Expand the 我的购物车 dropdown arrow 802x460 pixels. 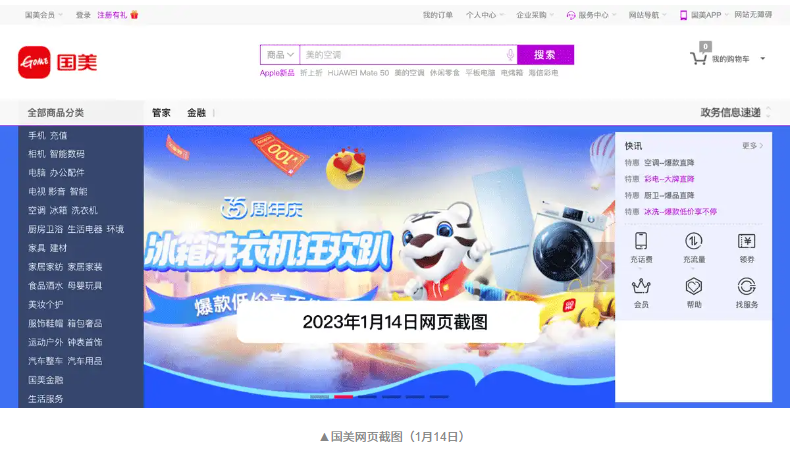pyautogui.click(x=763, y=59)
